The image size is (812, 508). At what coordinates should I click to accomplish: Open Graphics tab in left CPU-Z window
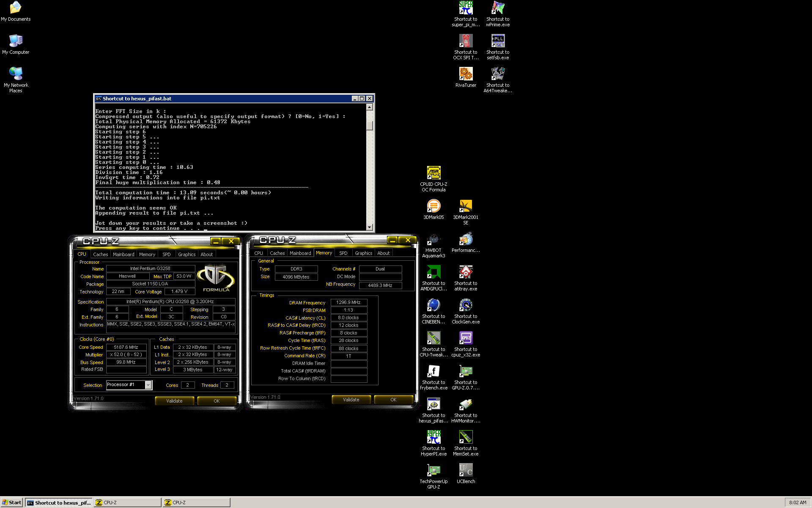pos(187,254)
